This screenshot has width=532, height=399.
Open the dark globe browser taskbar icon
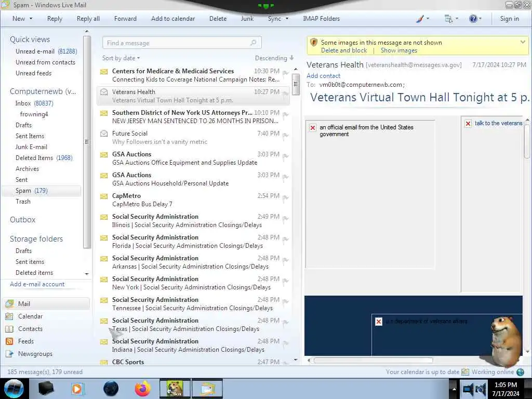coord(111,389)
